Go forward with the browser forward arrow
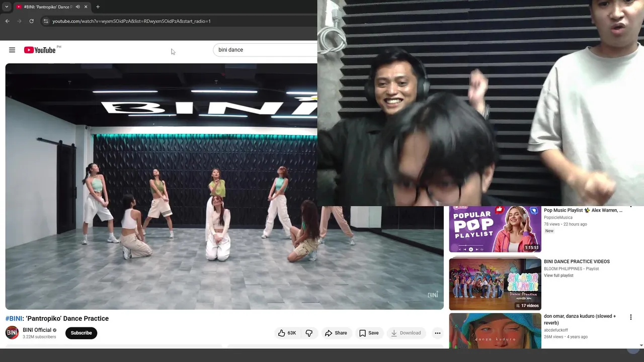The width and height of the screenshot is (644, 362). 20,21
